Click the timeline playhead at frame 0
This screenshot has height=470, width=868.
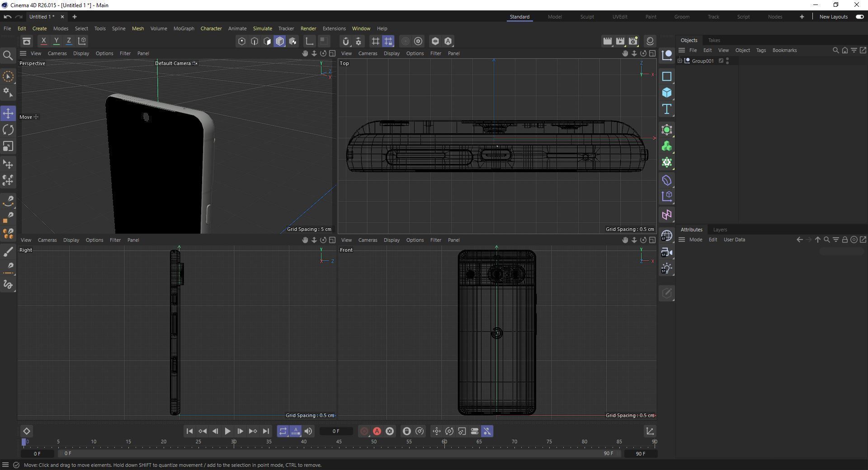click(x=24, y=442)
